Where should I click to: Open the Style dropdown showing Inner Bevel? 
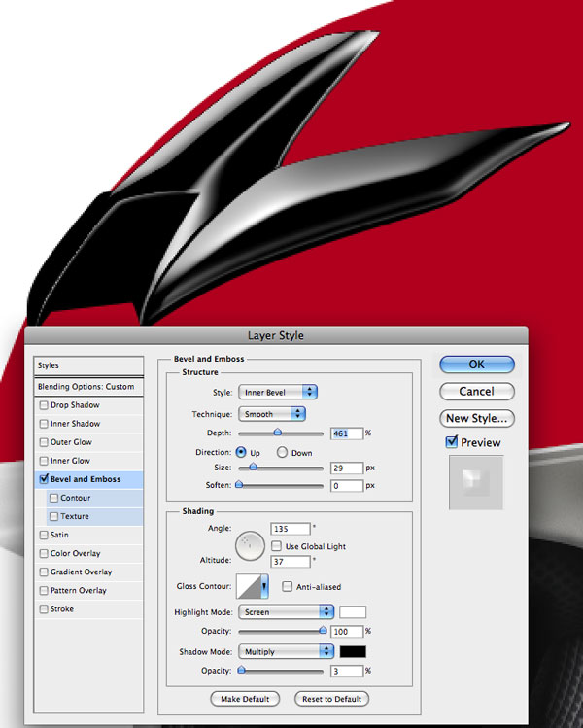(278, 392)
